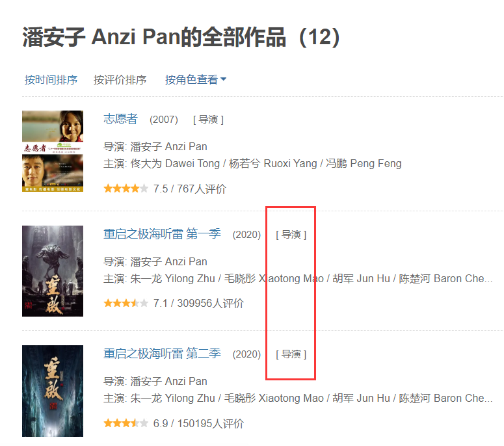The image size is (504, 446).
Task: Open the 志愿者 poster thumbnail
Action: [x=53, y=151]
